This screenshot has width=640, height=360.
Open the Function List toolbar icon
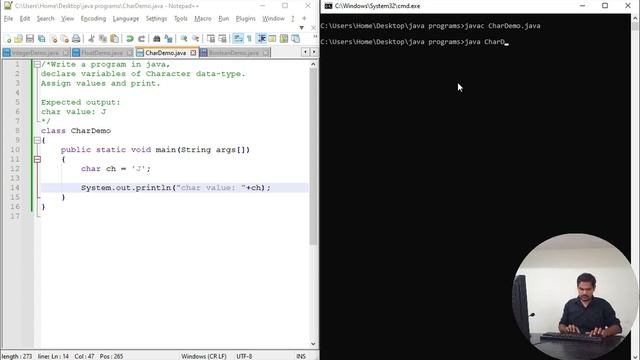(295, 39)
